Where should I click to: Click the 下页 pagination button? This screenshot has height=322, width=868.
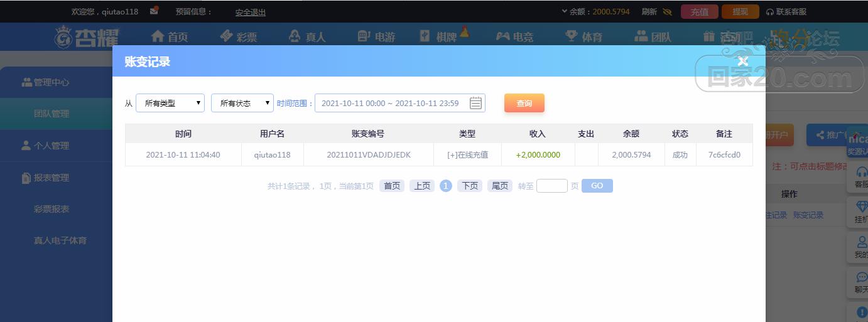click(x=470, y=186)
